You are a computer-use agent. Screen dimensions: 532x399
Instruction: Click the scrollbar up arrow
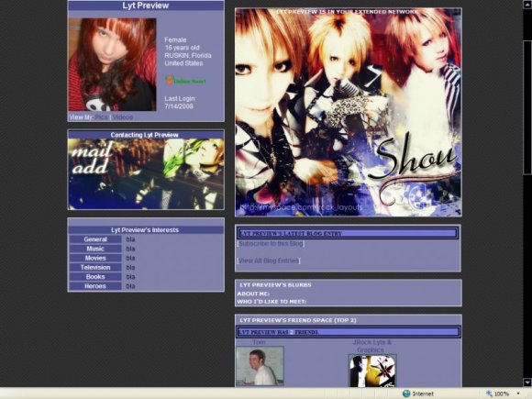coord(527,4)
